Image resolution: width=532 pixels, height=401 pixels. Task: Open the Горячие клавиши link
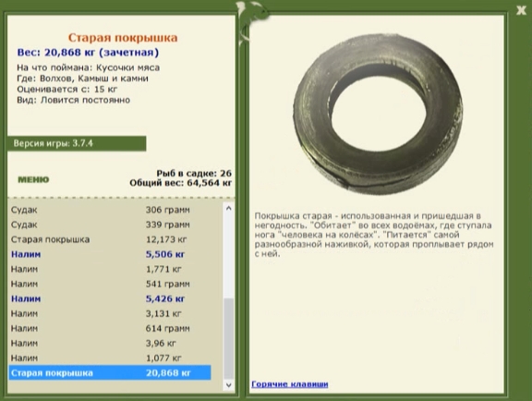[290, 384]
